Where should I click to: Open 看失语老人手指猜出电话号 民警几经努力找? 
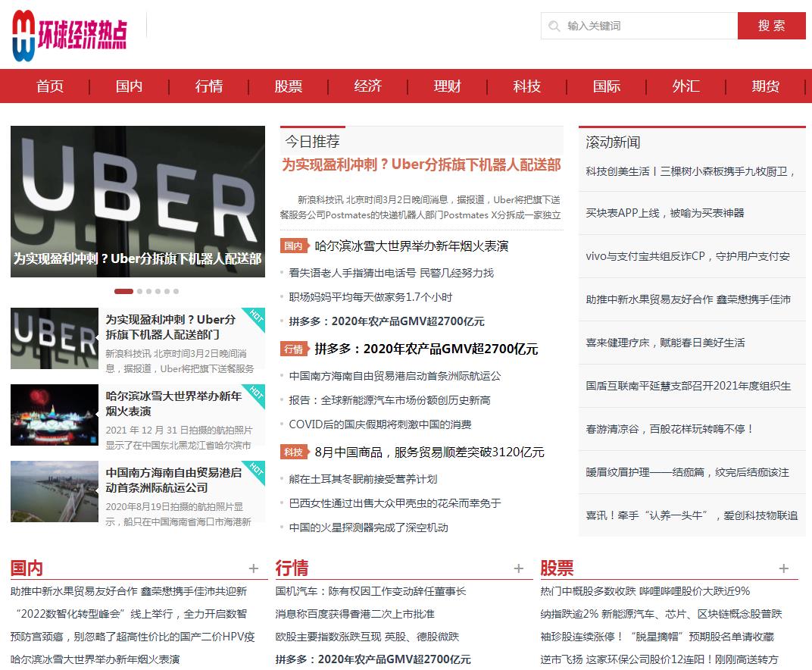pos(392,273)
